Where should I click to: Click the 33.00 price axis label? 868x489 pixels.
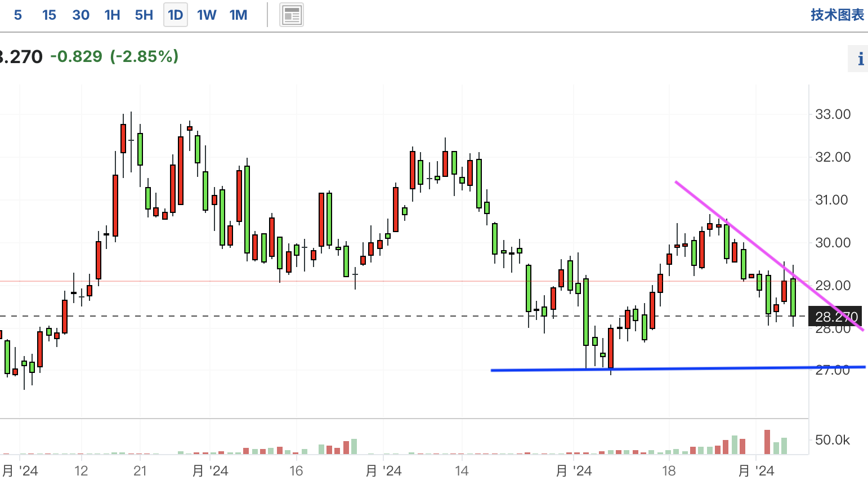pyautogui.click(x=833, y=114)
